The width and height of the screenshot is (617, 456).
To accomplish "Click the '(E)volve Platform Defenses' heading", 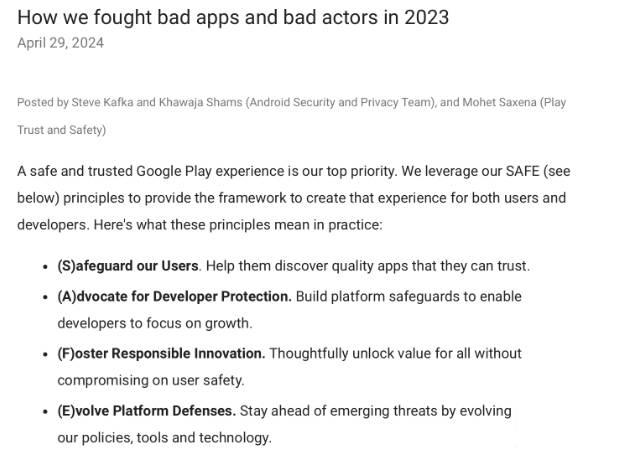I will (146, 411).
